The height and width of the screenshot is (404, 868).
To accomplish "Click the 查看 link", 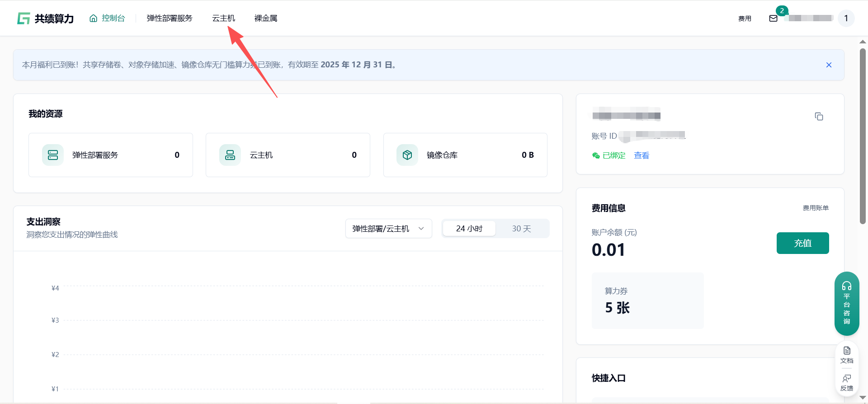I will point(642,155).
